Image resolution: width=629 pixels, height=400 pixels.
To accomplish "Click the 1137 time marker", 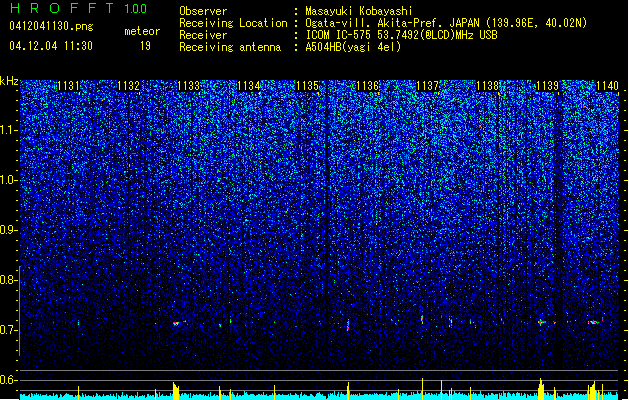I will (428, 86).
